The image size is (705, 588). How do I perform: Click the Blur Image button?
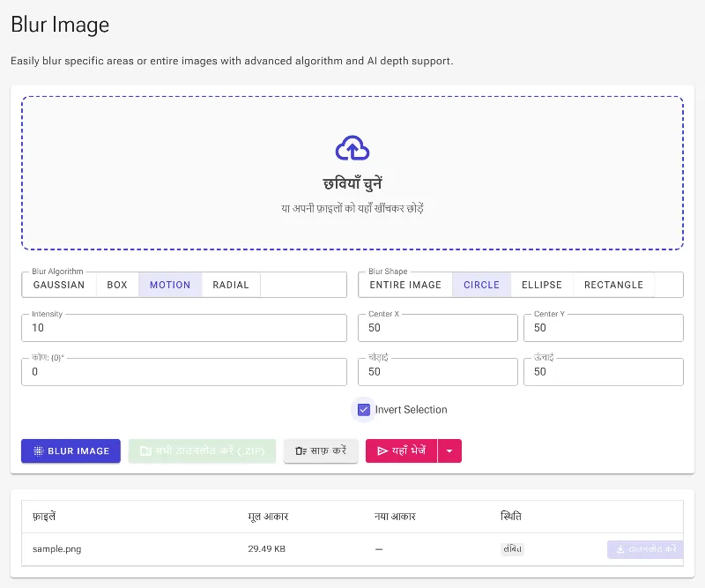(x=70, y=450)
